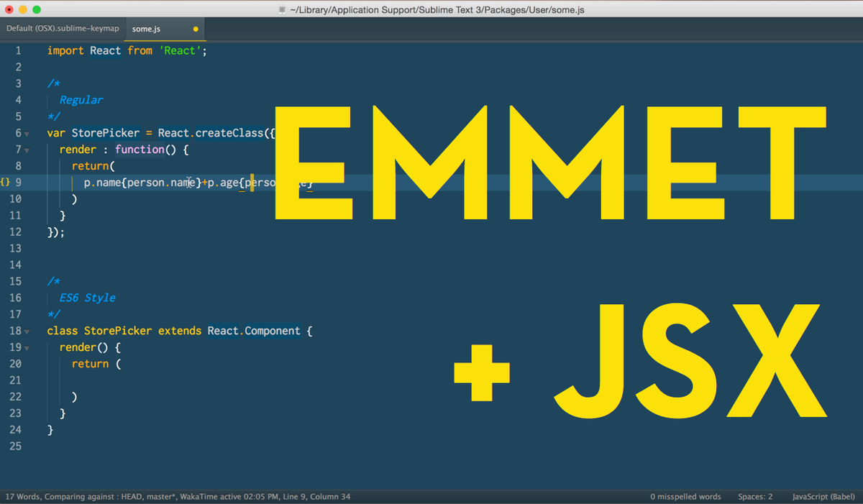Click line number 1 in the gutter

tap(18, 51)
